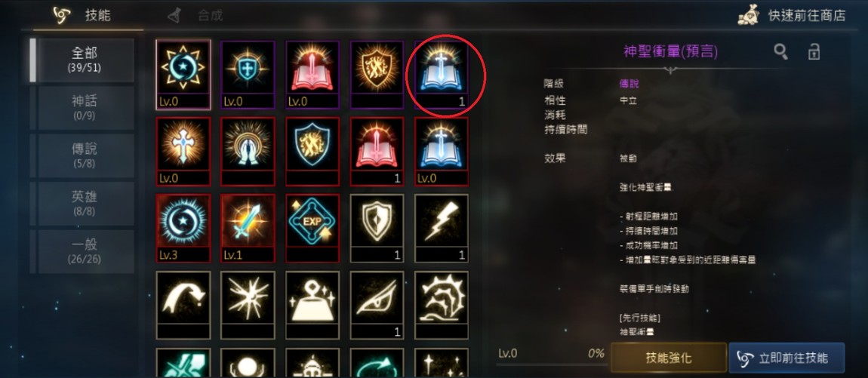This screenshot has height=378, width=868.
Task: Filter skills by 傳說 category
Action: [86, 155]
